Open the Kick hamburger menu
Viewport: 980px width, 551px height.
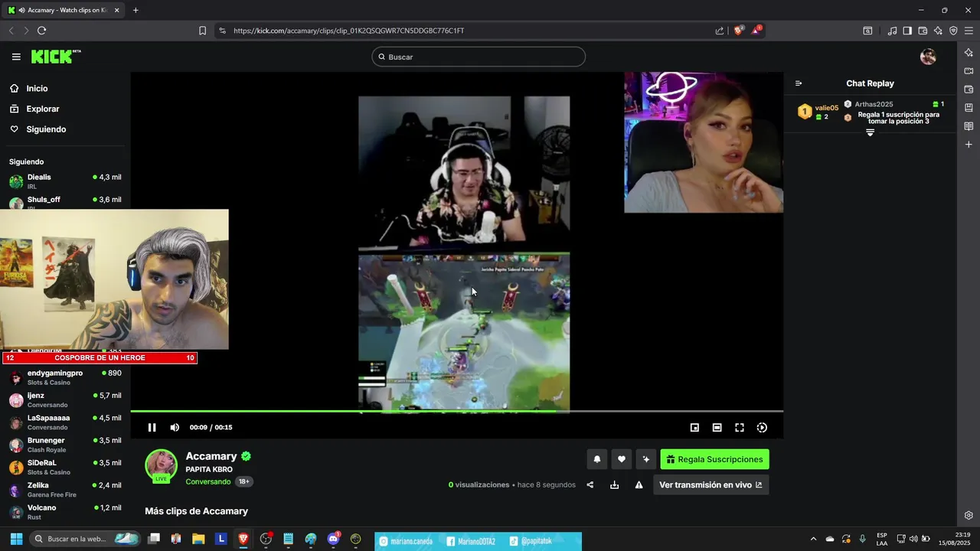pyautogui.click(x=16, y=57)
